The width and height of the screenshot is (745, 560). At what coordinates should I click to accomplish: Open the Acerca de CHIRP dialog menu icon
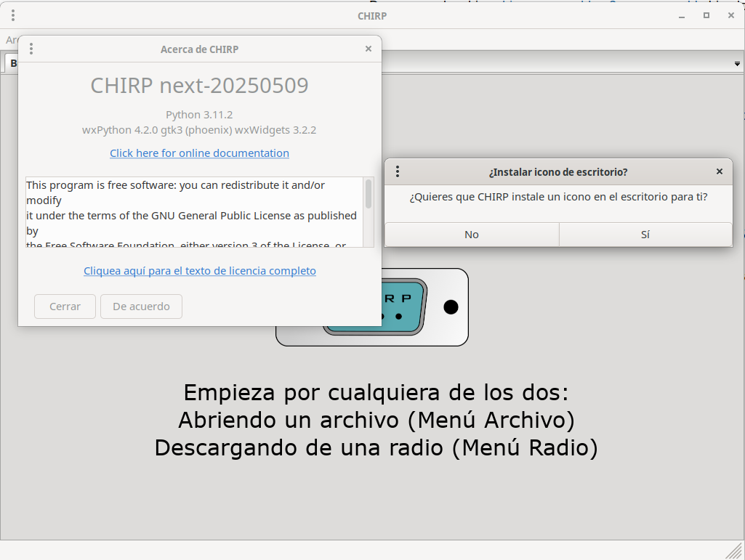click(31, 49)
